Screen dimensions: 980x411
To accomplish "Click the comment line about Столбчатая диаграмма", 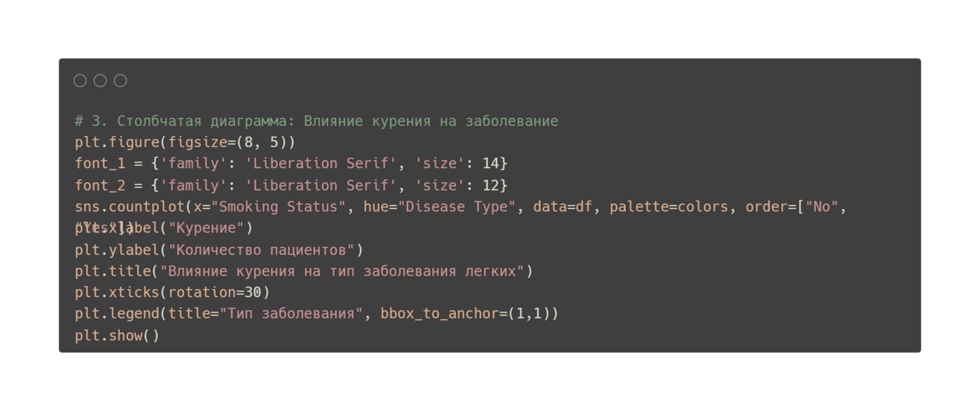I will click(x=316, y=121).
